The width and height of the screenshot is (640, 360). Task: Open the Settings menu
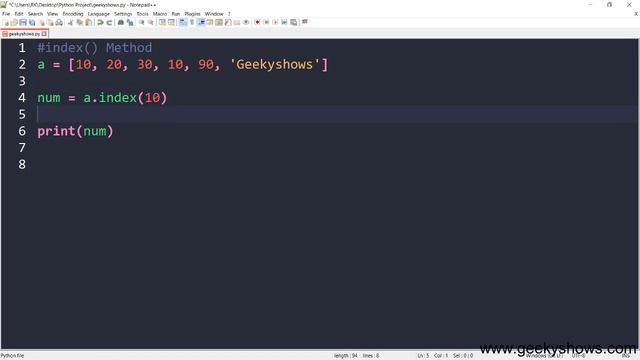123,14
